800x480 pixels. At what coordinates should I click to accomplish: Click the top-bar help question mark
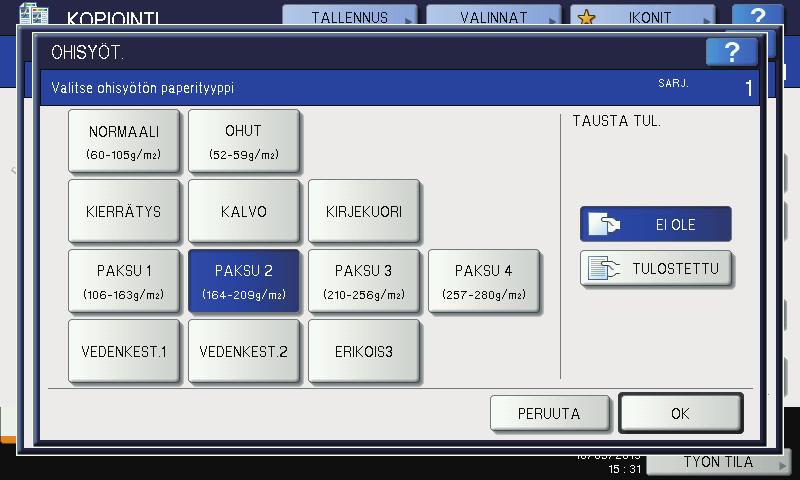[x=758, y=15]
